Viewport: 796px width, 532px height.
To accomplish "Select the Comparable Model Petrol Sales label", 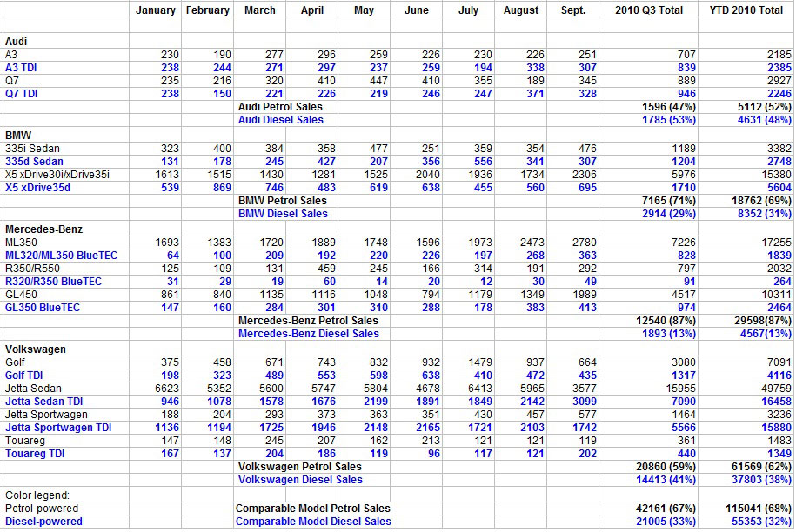I will (312, 509).
